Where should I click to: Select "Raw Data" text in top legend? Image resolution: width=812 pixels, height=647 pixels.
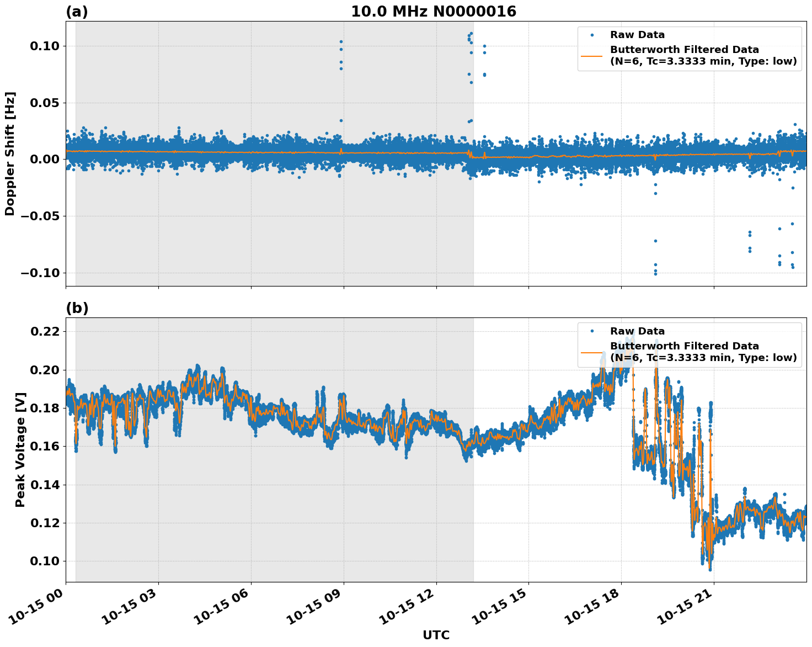pyautogui.click(x=637, y=35)
